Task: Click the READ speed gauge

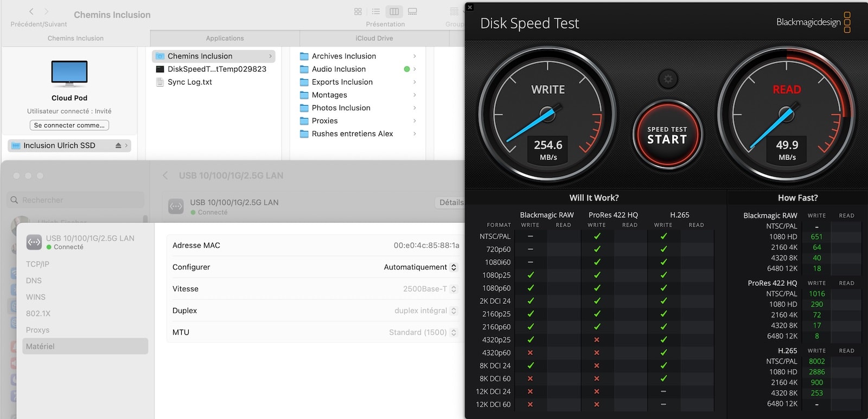Action: coord(786,115)
